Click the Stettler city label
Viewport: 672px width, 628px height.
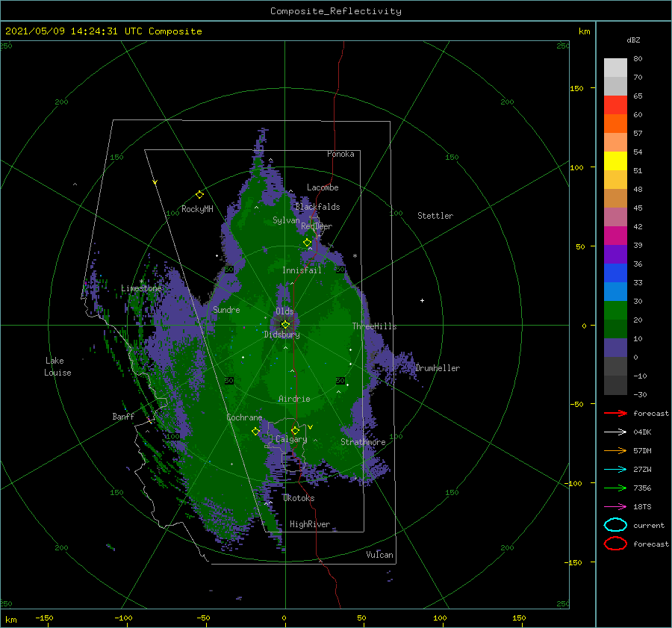(435, 216)
